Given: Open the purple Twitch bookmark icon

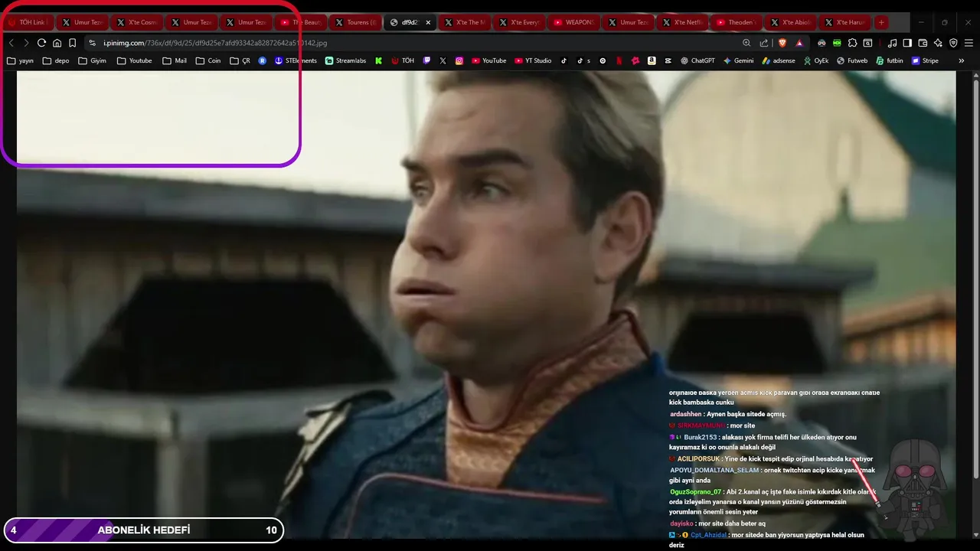Looking at the screenshot, I should click(x=426, y=60).
